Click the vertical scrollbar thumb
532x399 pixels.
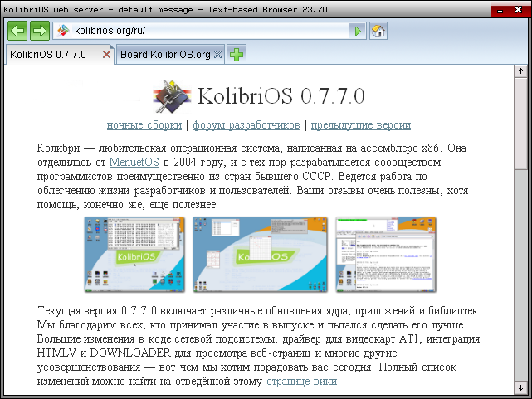pos(520,124)
